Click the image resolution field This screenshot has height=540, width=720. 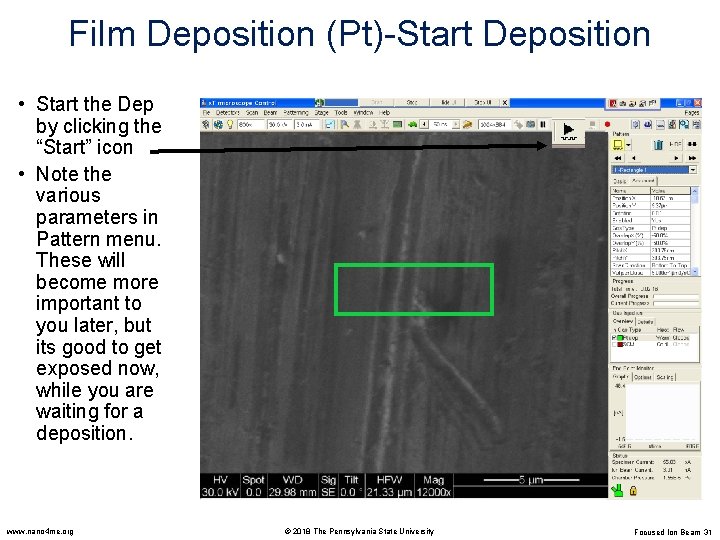pyautogui.click(x=495, y=124)
